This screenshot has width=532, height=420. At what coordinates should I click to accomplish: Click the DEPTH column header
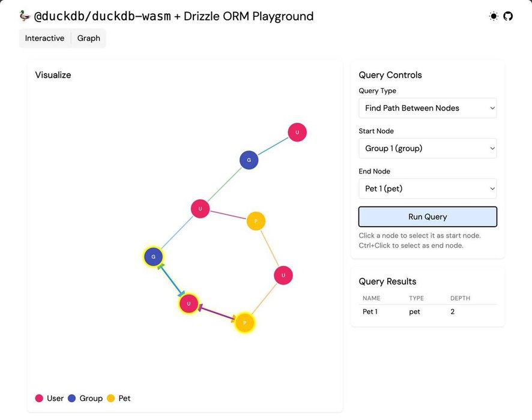pos(461,298)
